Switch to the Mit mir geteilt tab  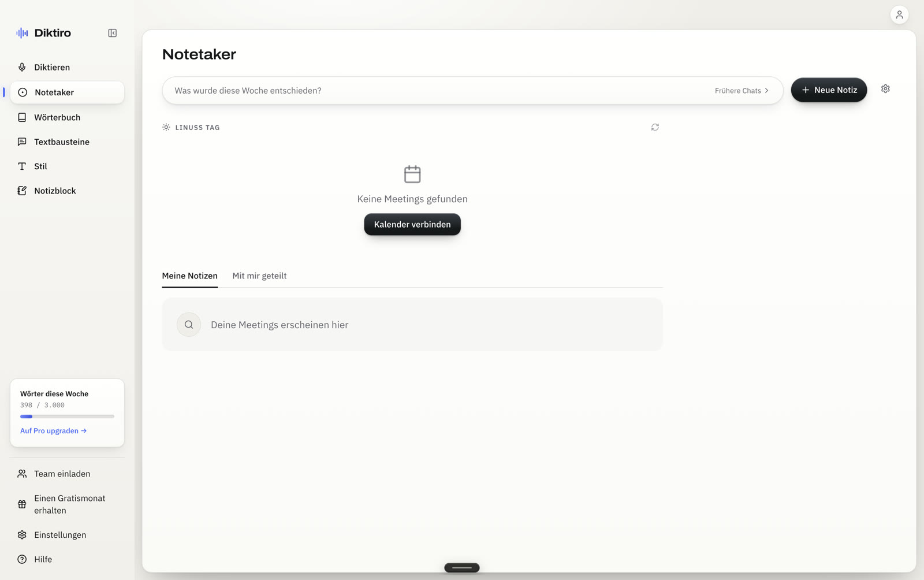tap(259, 276)
